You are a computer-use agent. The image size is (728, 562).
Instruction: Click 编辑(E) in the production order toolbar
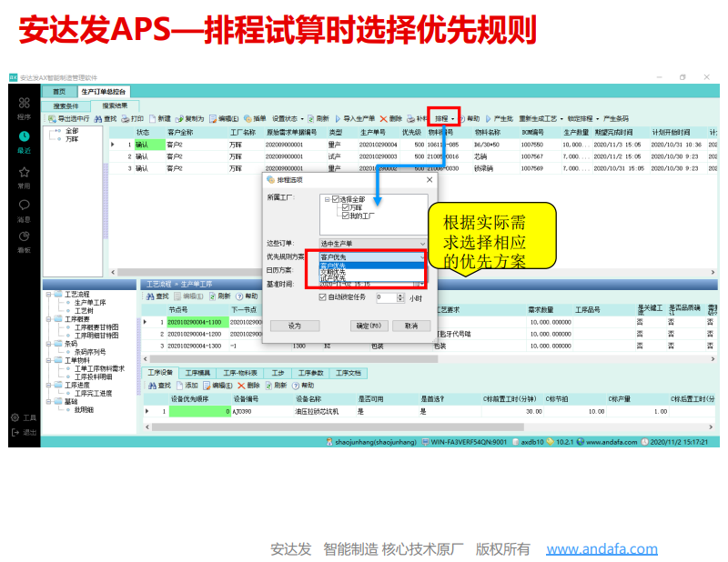click(x=224, y=119)
